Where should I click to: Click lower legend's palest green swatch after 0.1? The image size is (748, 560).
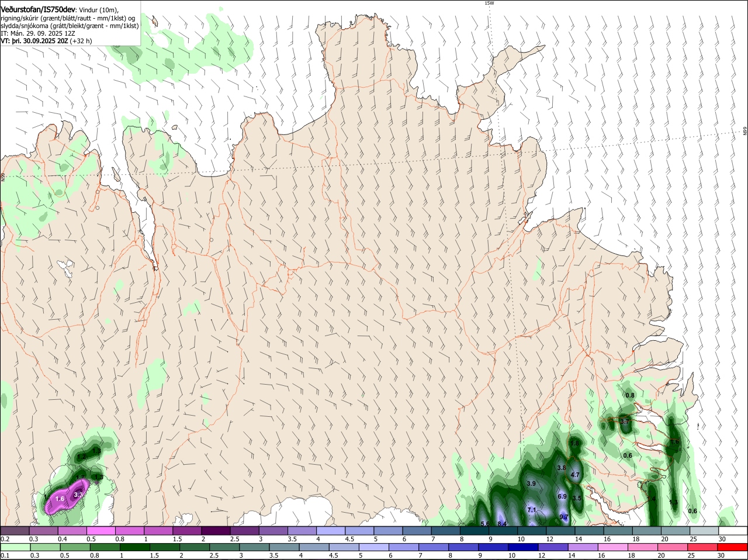[x=15, y=547]
